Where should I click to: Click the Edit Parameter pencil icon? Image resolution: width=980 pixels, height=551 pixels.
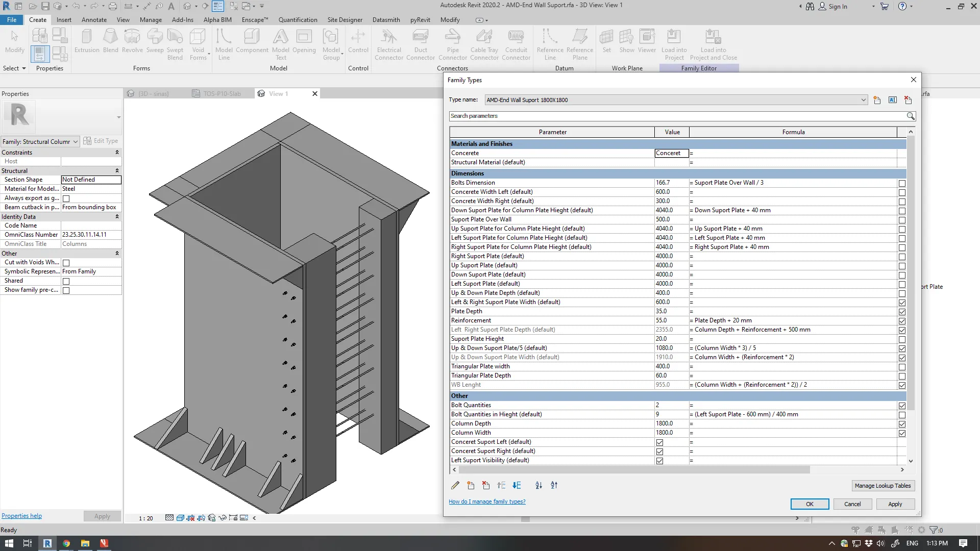click(455, 485)
